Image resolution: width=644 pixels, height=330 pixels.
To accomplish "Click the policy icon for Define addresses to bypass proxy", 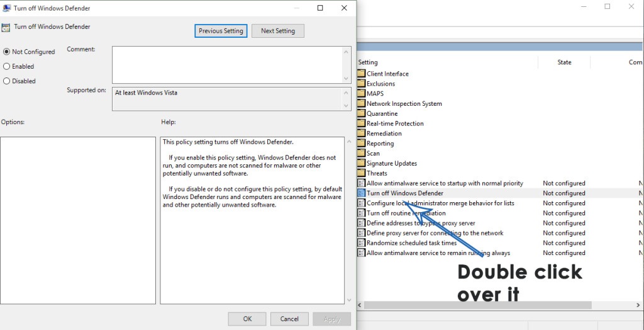I will point(361,223).
